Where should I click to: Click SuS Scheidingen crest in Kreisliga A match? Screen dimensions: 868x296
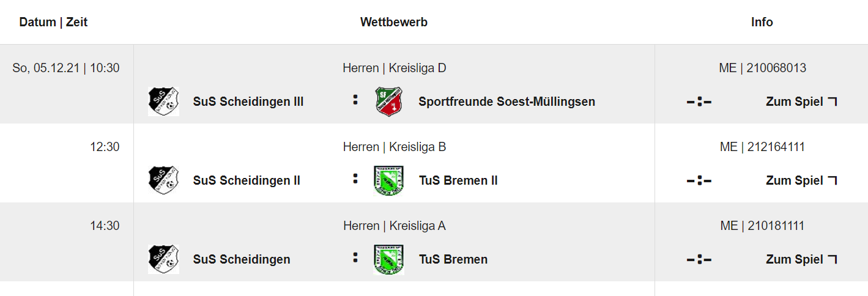tap(163, 259)
